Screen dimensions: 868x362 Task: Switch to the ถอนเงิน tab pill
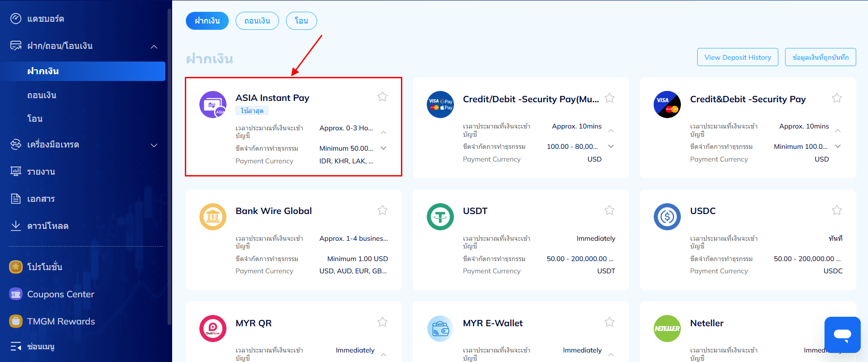(257, 21)
